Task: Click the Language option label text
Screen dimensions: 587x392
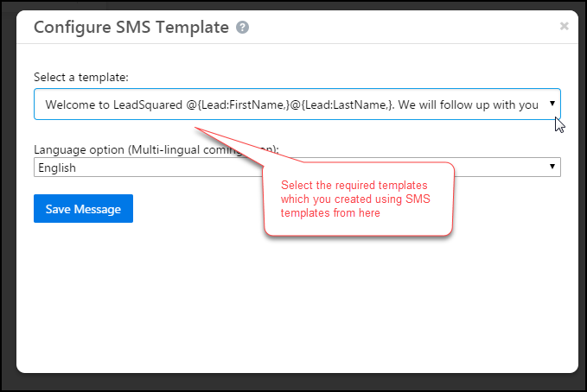Action: 156,149
